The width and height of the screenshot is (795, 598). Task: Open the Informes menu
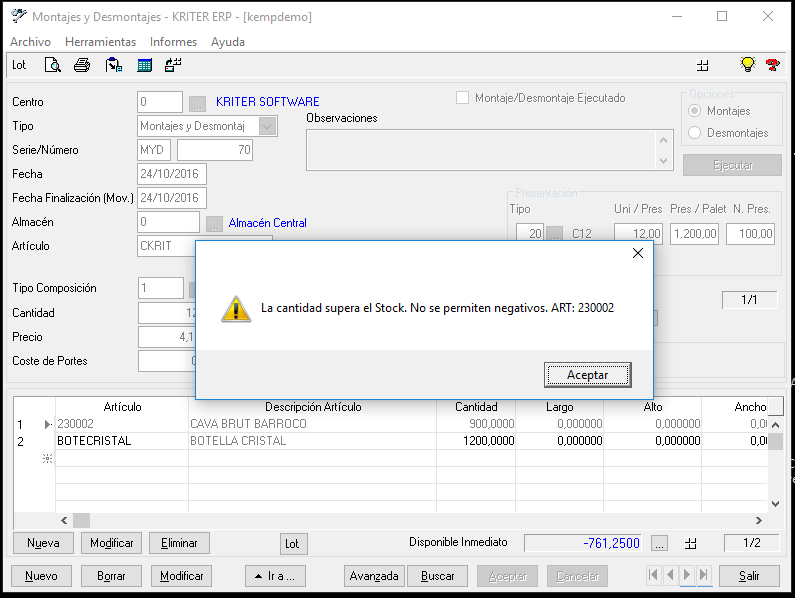173,42
